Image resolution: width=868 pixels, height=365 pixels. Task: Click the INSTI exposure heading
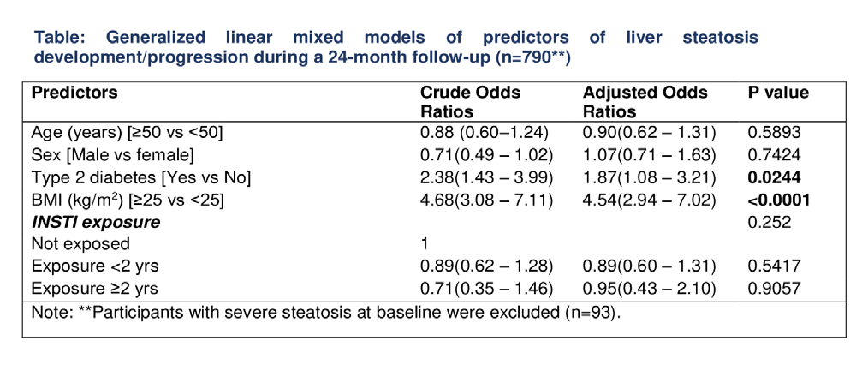[96, 222]
